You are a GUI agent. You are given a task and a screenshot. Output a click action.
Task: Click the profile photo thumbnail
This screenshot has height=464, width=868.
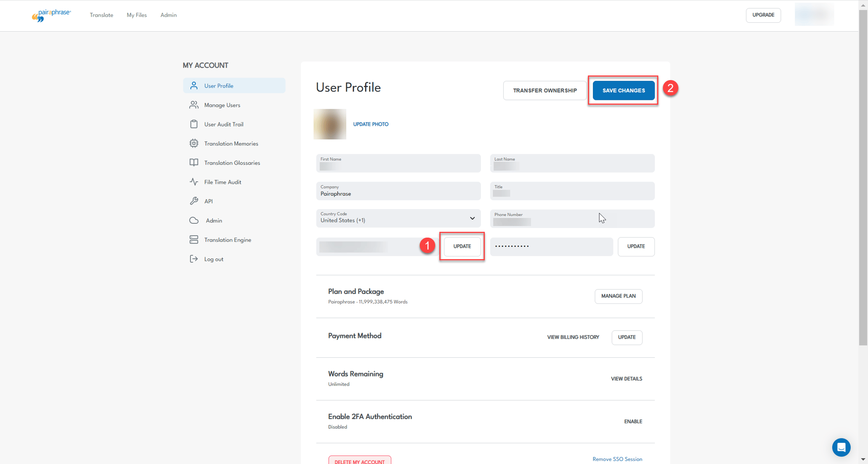(330, 124)
